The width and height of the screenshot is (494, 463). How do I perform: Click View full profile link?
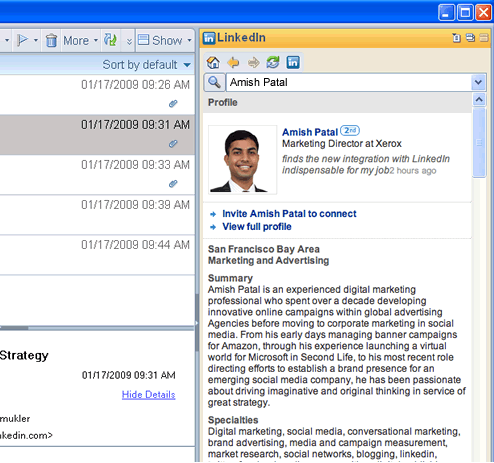pos(257,227)
